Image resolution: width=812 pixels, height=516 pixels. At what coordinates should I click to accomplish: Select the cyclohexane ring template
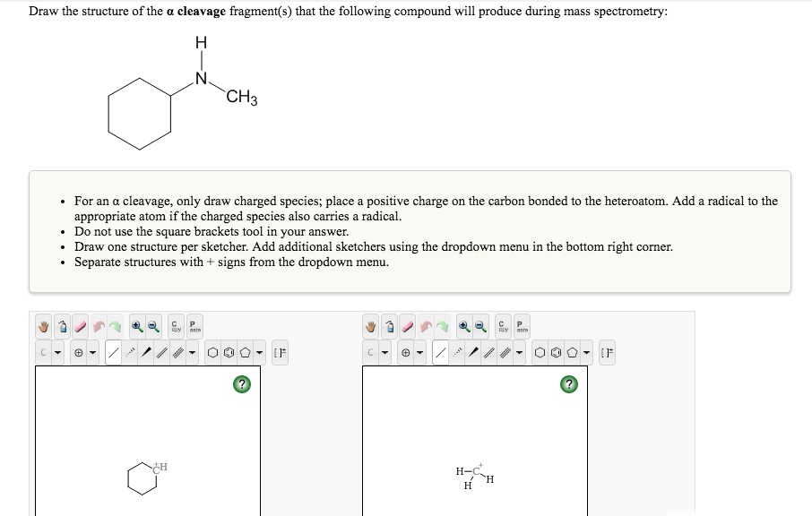pos(213,351)
